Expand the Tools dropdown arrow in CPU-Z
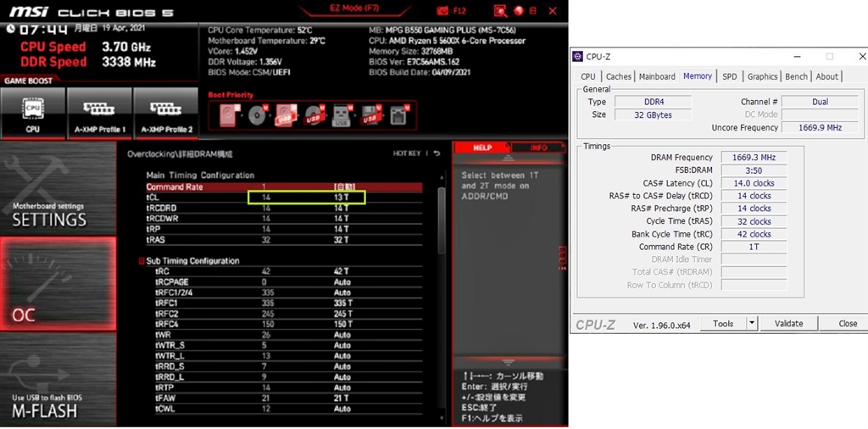Screen dimensions: 868x429 752,323
